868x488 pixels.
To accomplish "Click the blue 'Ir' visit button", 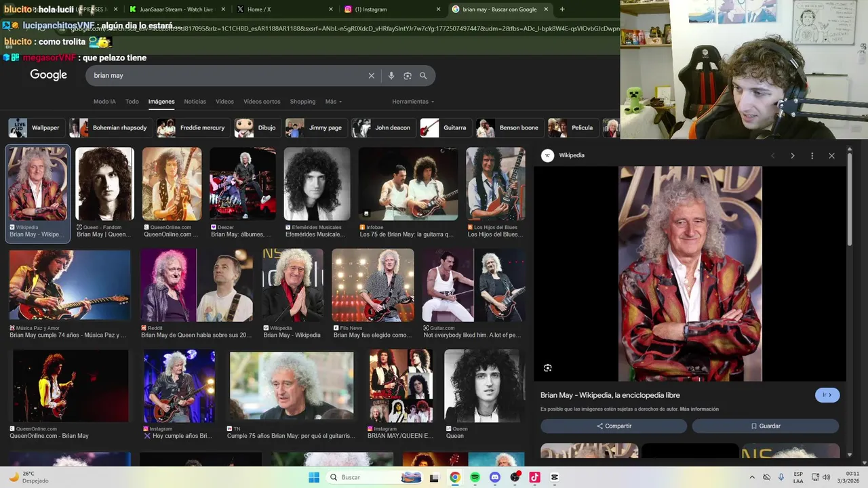I will point(827,395).
